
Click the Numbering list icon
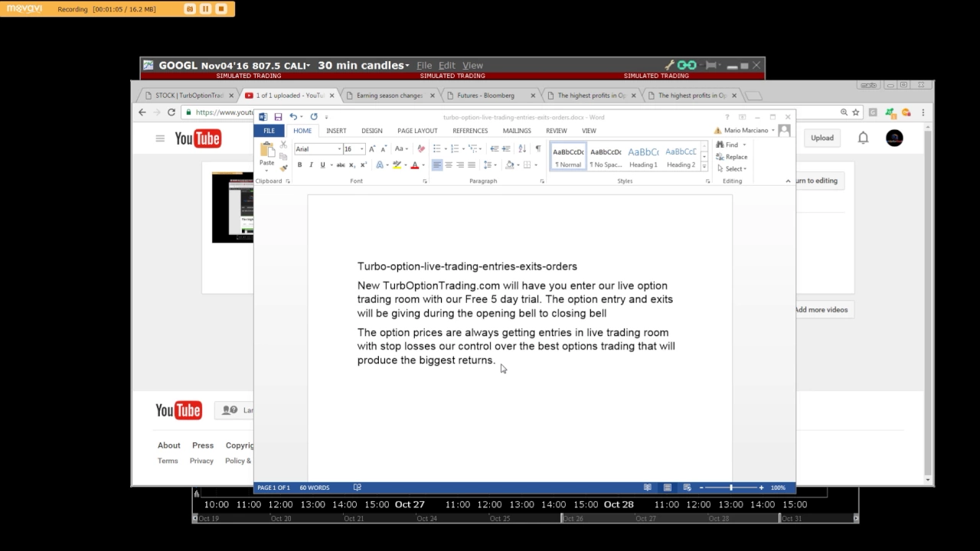click(455, 148)
